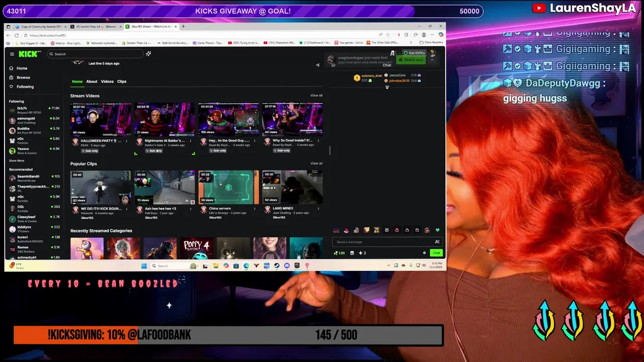
Task: Switch to the Copy of Community Awards tab
Action: [40, 26]
